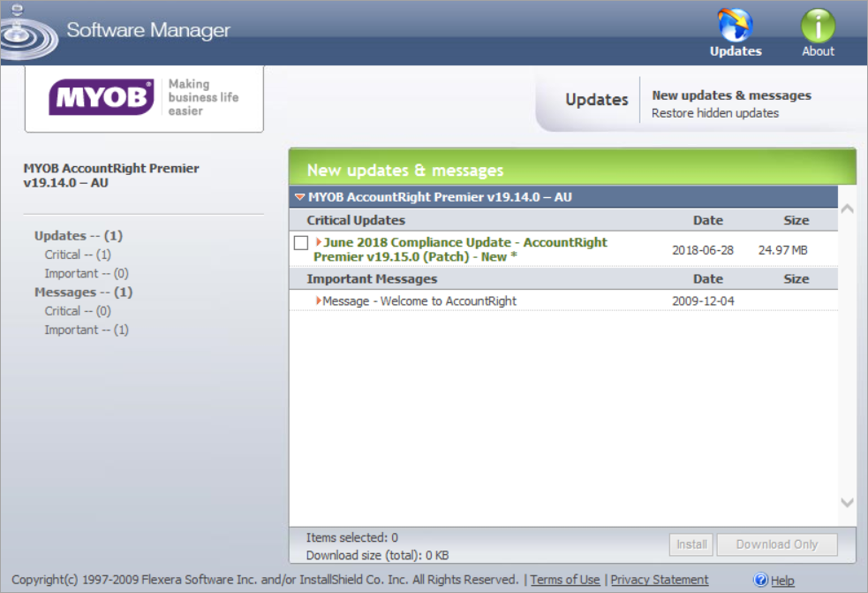Image resolution: width=868 pixels, height=593 pixels.
Task: Collapse the MYOB AccountRight Premier v19.14.0 group
Action: (x=300, y=197)
